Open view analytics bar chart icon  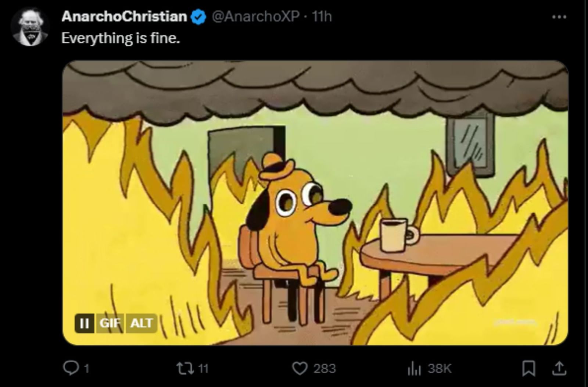(414, 368)
